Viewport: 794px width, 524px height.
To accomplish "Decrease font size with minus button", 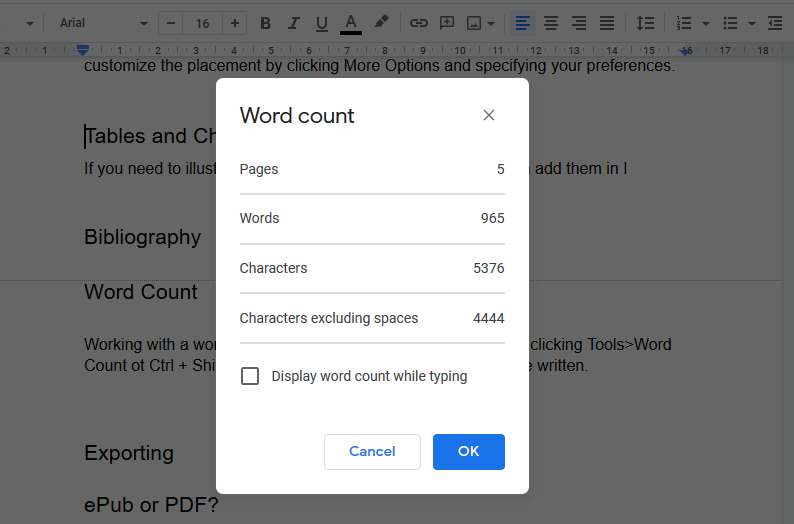I will [171, 23].
